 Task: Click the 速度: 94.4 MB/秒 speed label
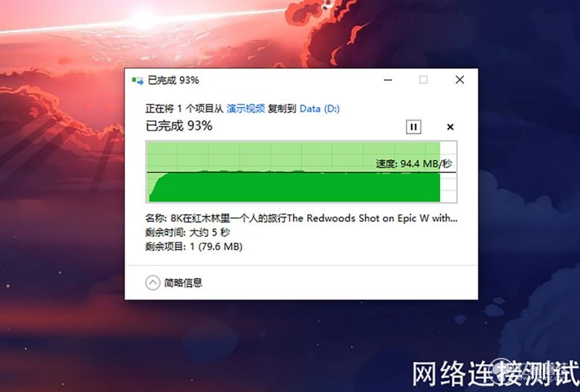pos(413,164)
